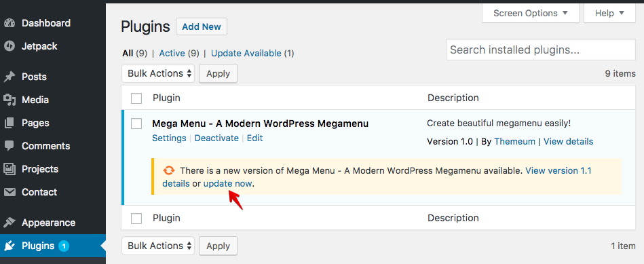The image size is (644, 264).
Task: Click View details link beside Themeum
Action: 569,142
